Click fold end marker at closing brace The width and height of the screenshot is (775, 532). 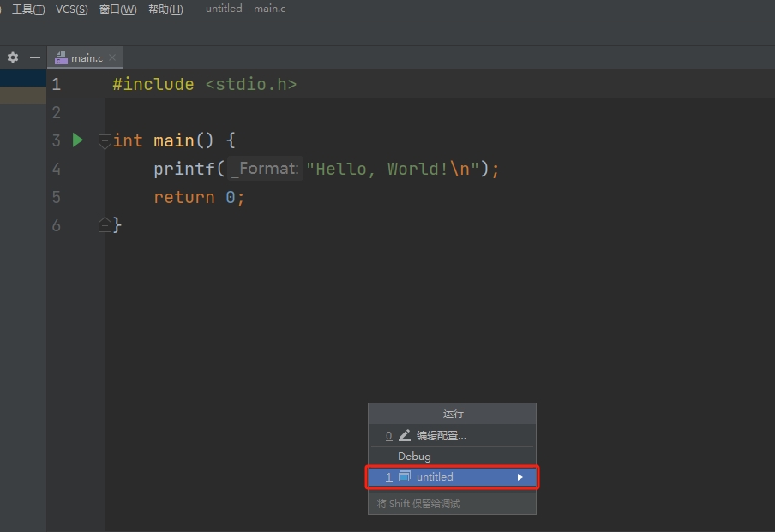point(105,224)
